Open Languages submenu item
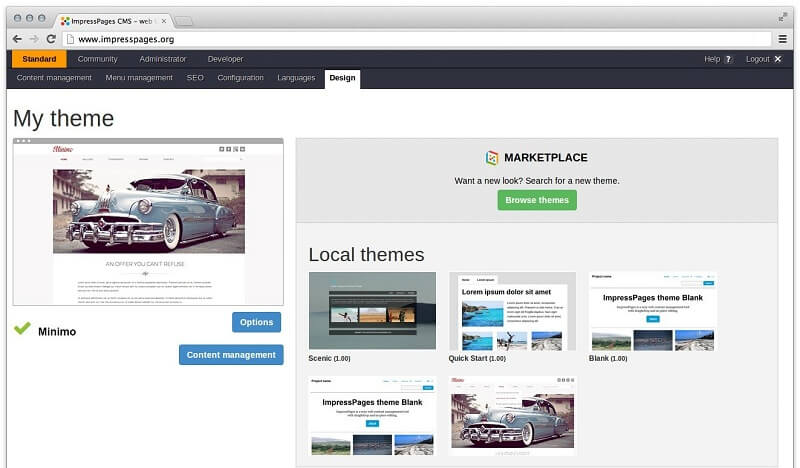Image resolution: width=800 pixels, height=468 pixels. [296, 78]
